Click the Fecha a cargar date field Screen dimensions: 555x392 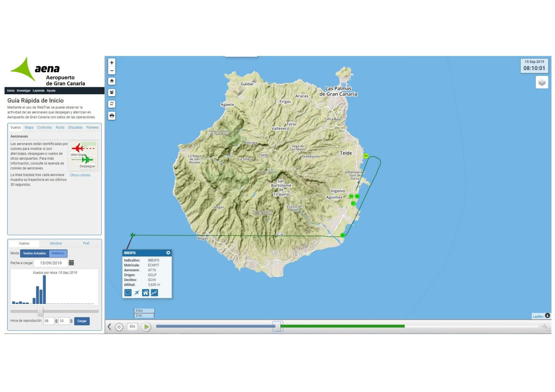pos(51,263)
